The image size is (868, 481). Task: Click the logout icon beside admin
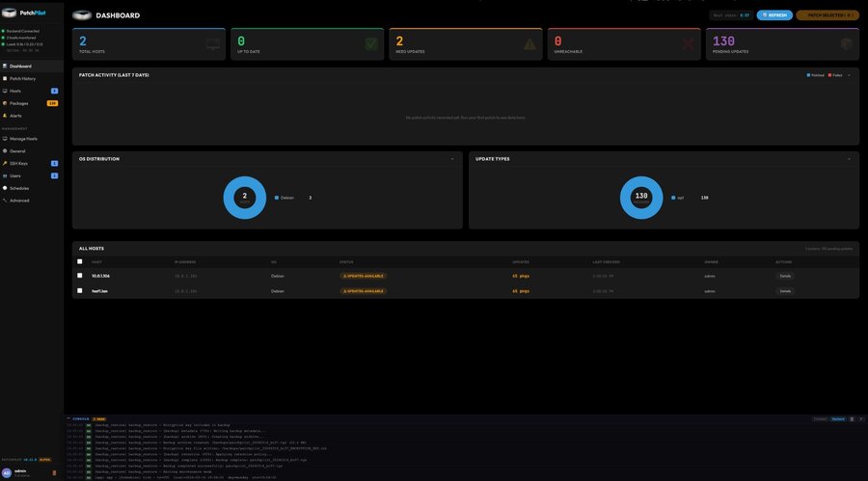(54, 472)
